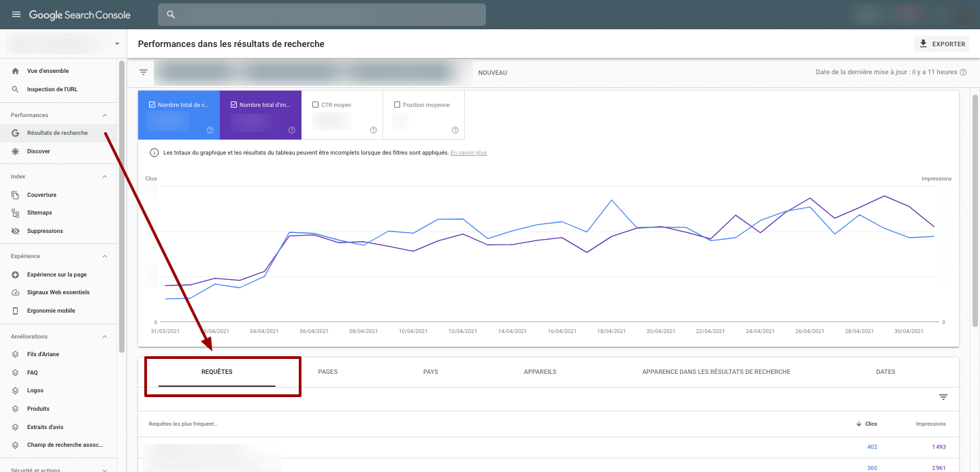The image size is (980, 472).
Task: Sort table by Clics column
Action: click(866, 424)
